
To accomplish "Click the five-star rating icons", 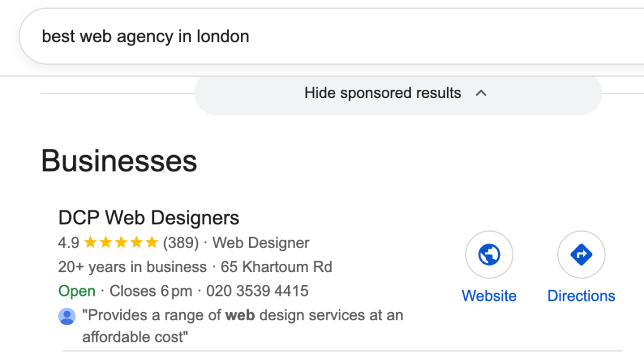I will [121, 242].
